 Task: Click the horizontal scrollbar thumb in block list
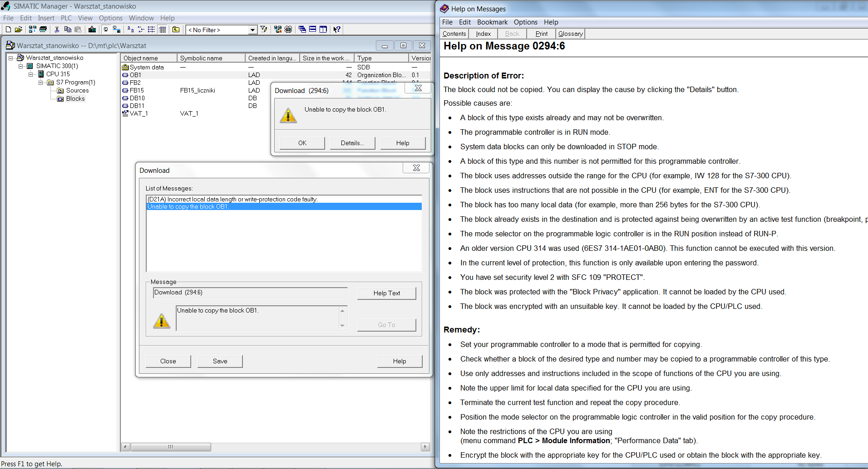171,447
